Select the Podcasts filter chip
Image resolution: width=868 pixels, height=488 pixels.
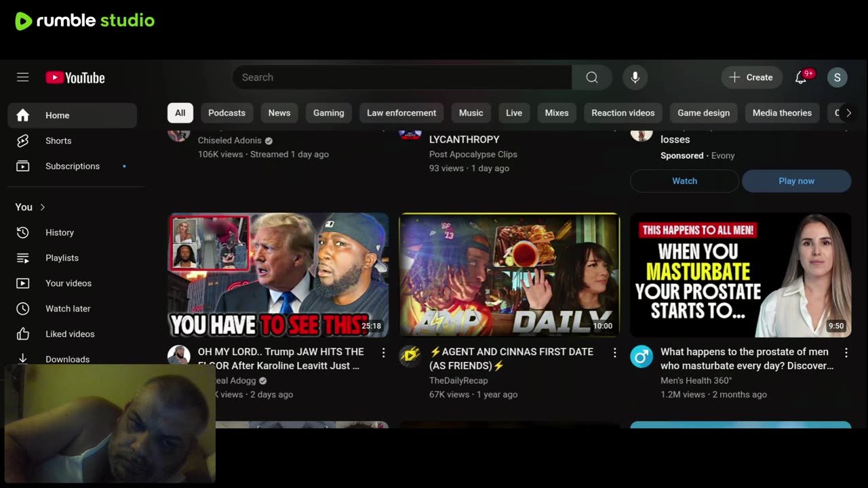pos(226,113)
